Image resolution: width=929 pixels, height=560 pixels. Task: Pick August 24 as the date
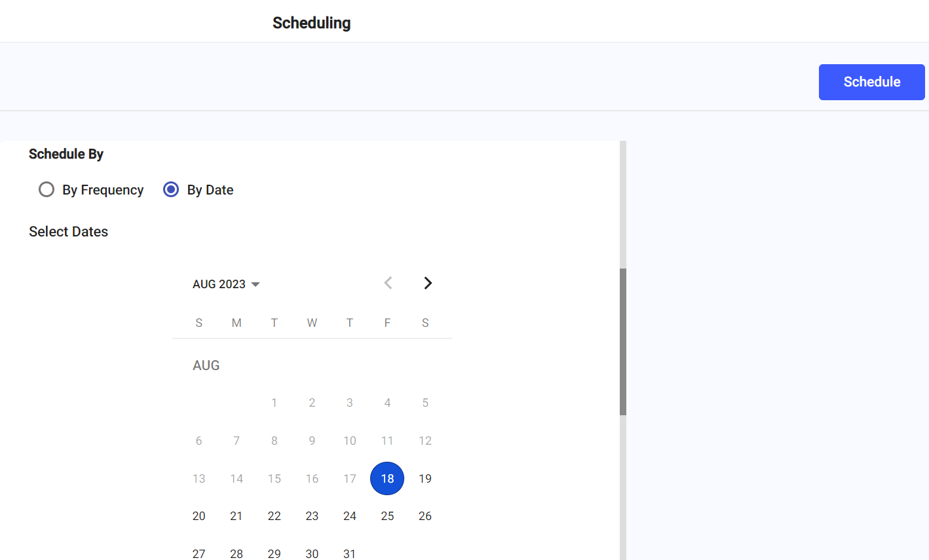[350, 516]
